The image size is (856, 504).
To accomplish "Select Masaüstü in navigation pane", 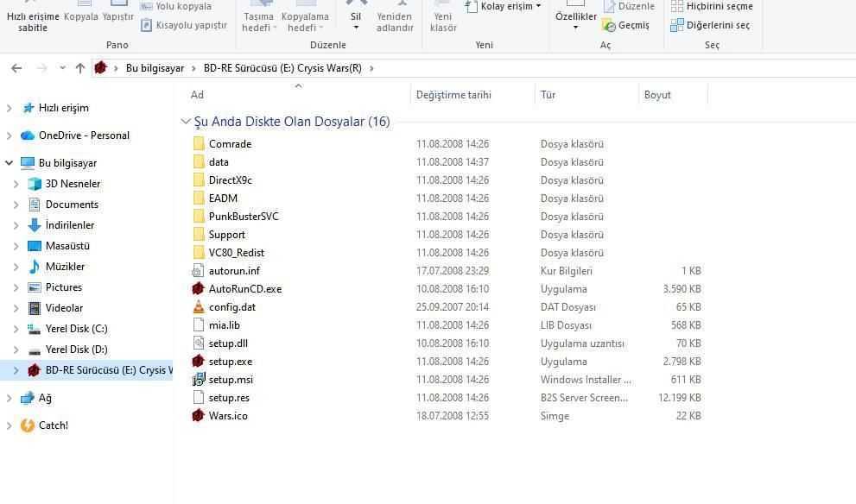I will [67, 246].
